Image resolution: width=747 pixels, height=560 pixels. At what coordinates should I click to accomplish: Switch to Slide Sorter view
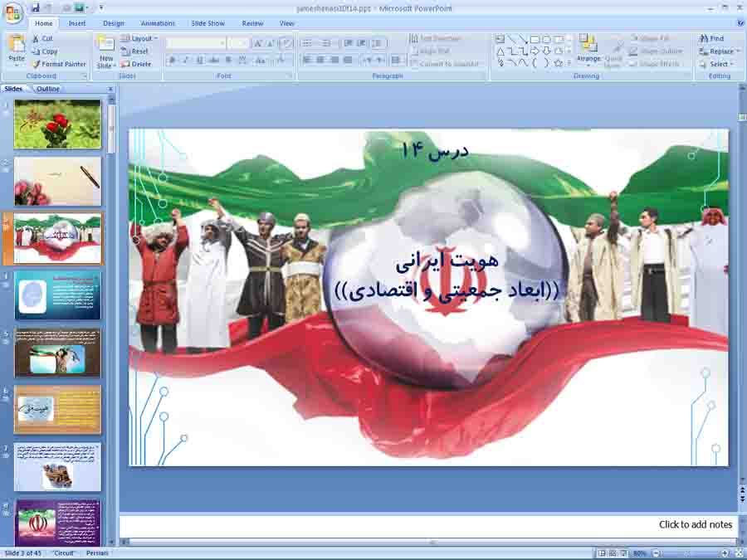[613, 553]
